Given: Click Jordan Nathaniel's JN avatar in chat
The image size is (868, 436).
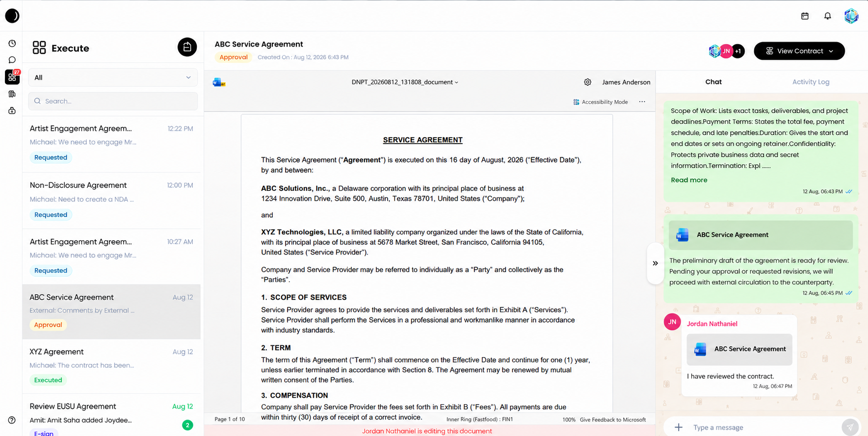Looking at the screenshot, I should pyautogui.click(x=672, y=322).
